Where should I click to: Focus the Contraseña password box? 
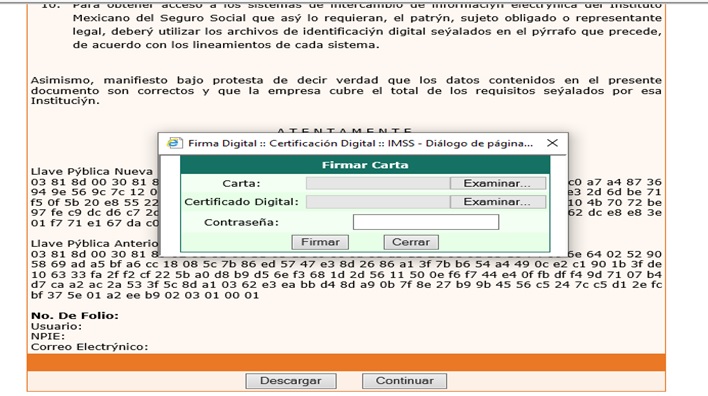pos(426,222)
